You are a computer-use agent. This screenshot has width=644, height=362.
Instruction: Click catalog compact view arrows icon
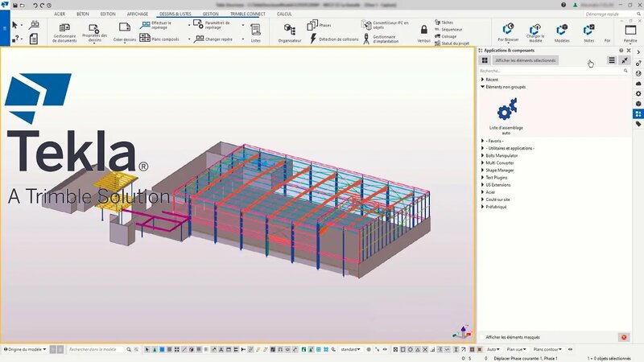click(625, 60)
